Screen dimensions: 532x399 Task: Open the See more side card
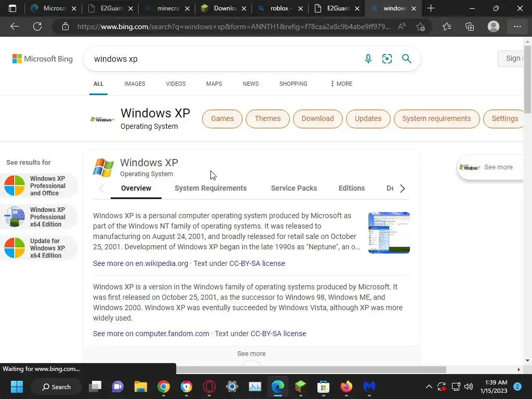click(490, 167)
